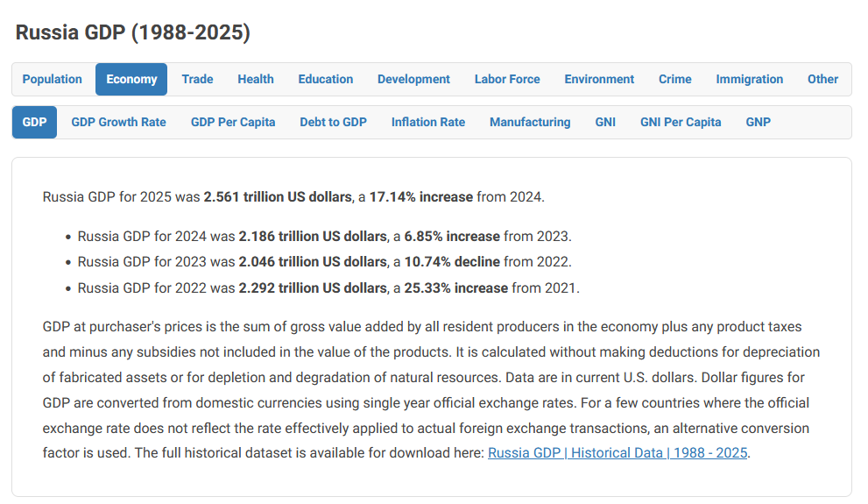
Task: Open the Manufacturing sub-tab
Action: point(530,122)
